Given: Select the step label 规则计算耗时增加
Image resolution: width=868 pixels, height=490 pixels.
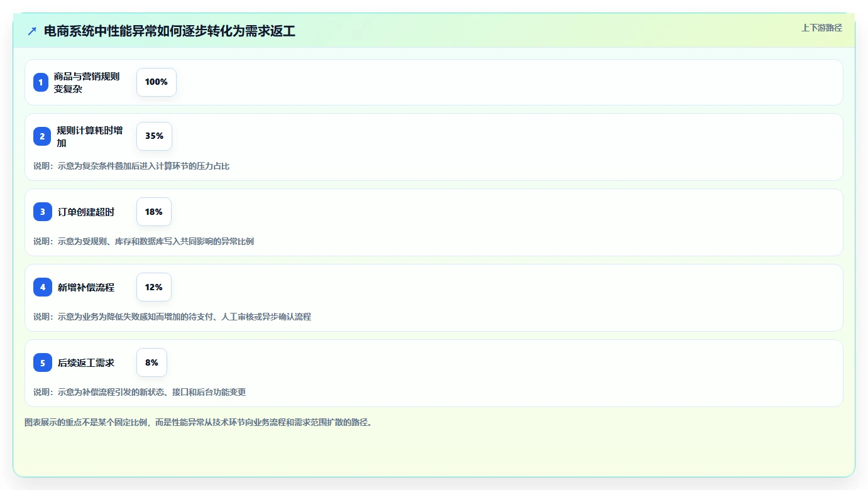Looking at the screenshot, I should (x=90, y=136).
